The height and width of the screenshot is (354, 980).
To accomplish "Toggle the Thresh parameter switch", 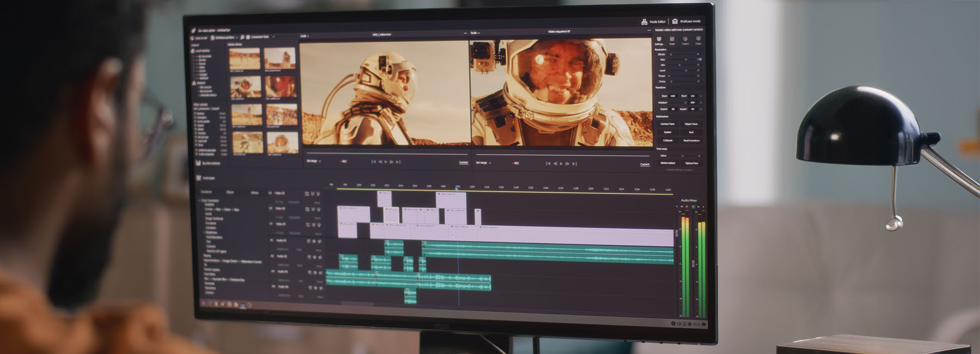I will point(699,75).
